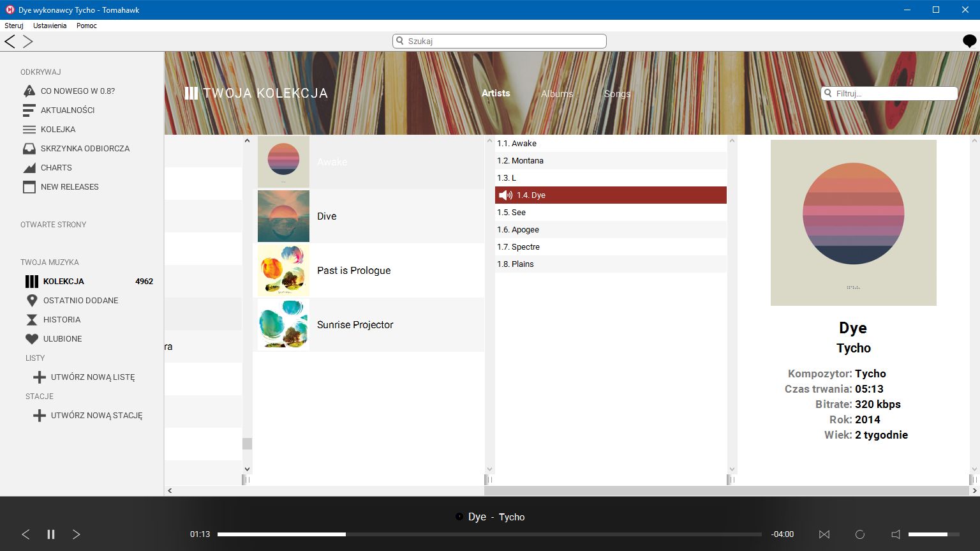
Task: Select track 1.7. Spectre
Action: [x=611, y=246]
